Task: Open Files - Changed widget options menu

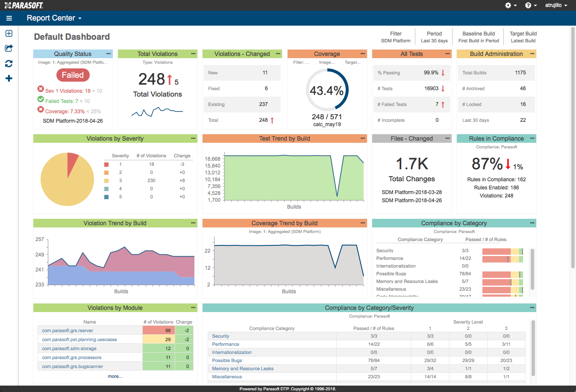Action: 447,139
